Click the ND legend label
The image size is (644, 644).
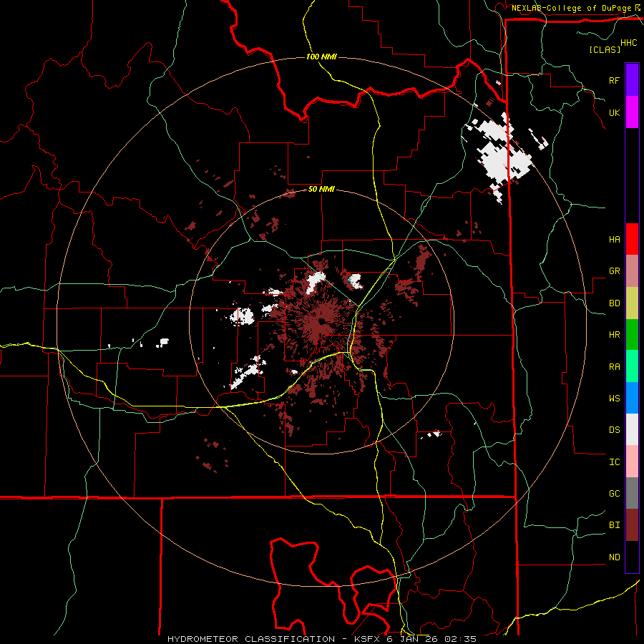(614, 557)
